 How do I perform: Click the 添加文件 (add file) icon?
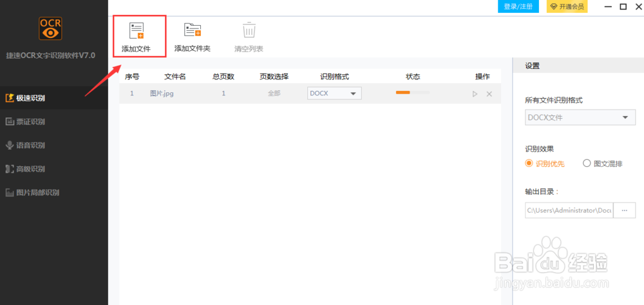pyautogui.click(x=137, y=31)
